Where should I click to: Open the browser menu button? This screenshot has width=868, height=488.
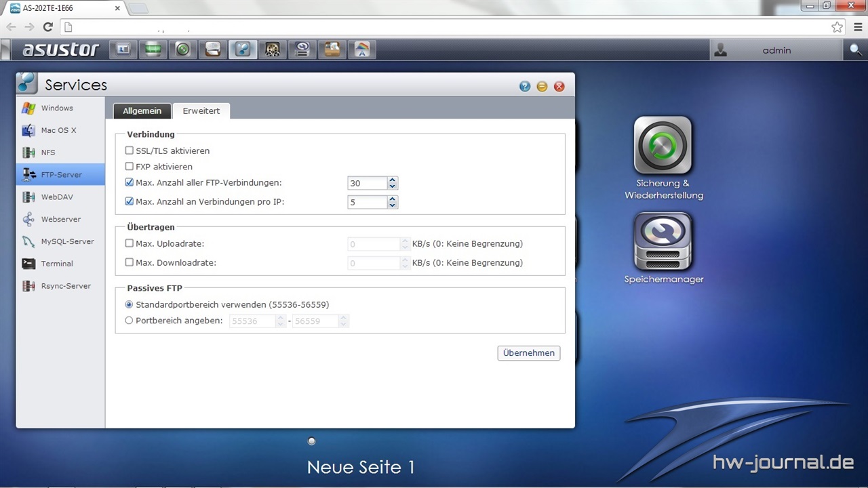point(858,27)
